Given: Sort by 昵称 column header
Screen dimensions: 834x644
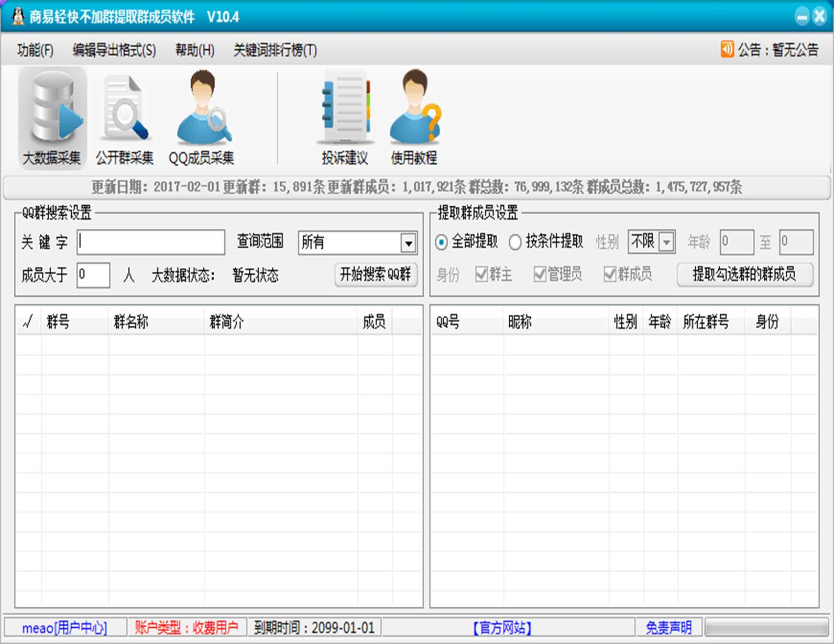Looking at the screenshot, I should tap(556, 321).
